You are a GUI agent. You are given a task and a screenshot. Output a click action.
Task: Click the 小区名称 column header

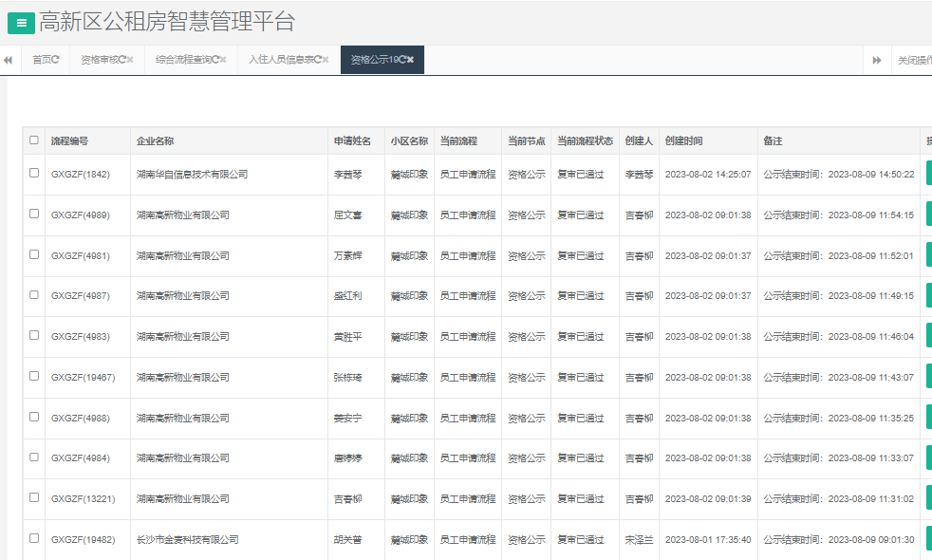tap(409, 140)
